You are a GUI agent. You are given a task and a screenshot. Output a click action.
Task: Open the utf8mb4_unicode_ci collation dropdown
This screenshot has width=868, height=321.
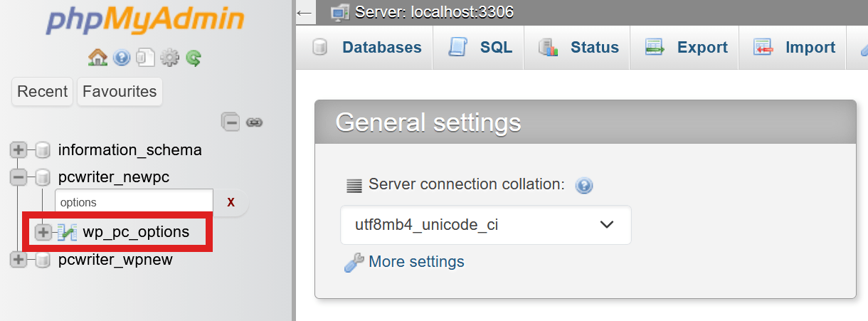tap(486, 225)
